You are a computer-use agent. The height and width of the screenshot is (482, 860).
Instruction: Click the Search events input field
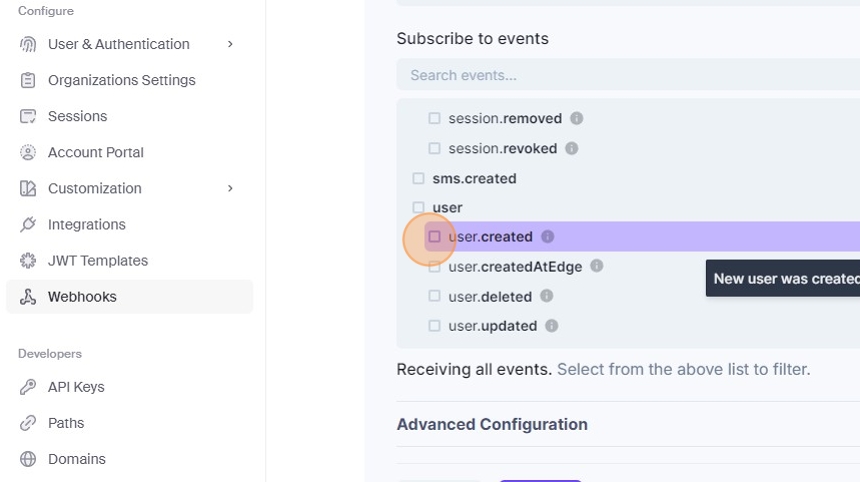620,75
